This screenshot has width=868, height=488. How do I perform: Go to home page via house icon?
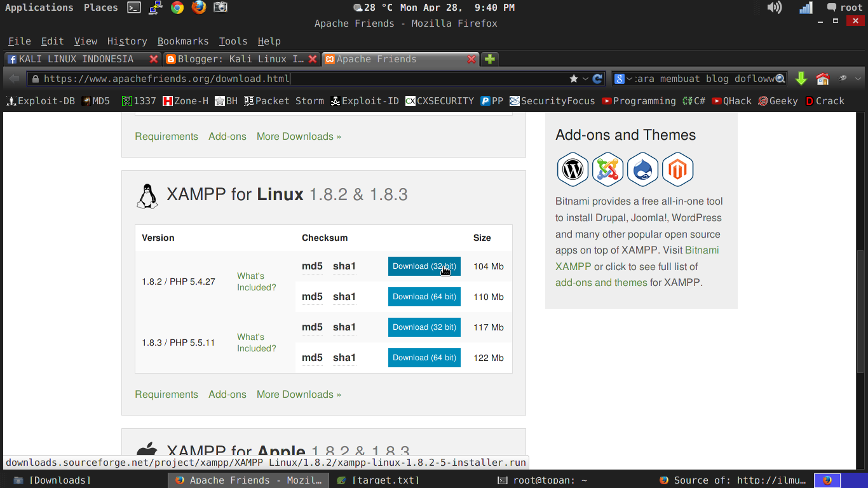tap(823, 79)
